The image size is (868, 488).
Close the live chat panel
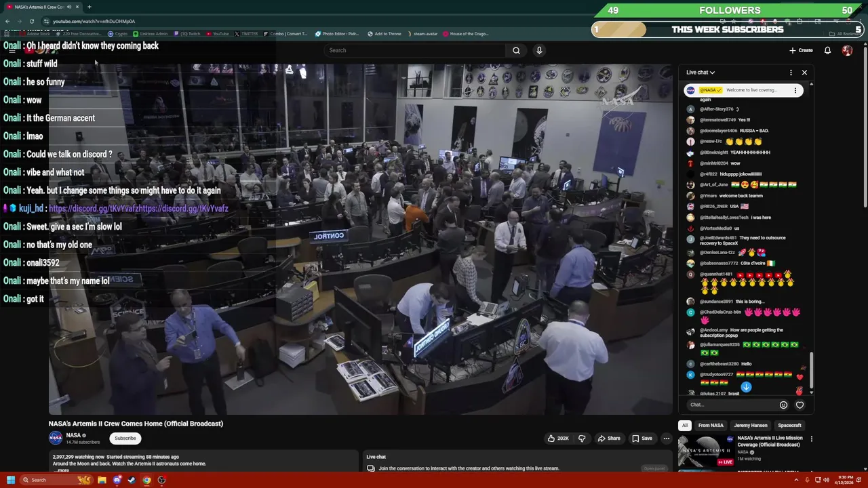[x=804, y=73]
